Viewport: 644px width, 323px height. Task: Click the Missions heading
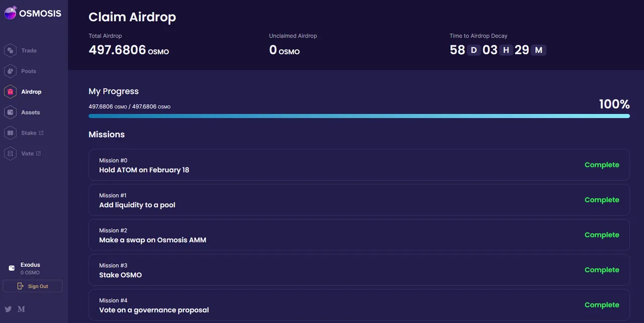tap(107, 134)
